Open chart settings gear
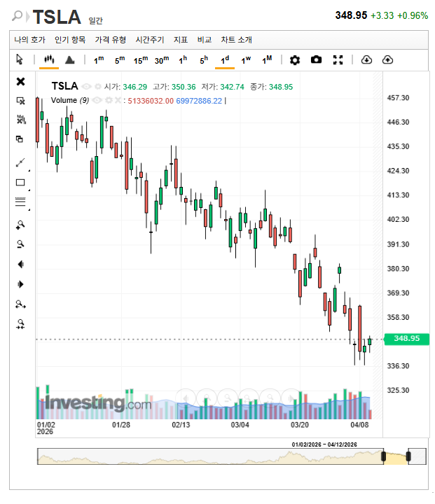This screenshot has height=504, width=435. pyautogui.click(x=295, y=59)
